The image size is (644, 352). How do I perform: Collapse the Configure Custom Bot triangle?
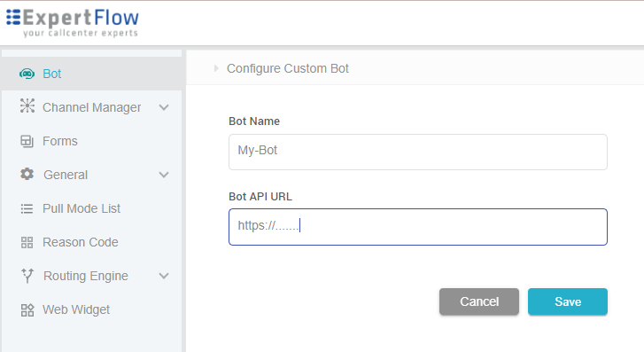click(x=216, y=68)
